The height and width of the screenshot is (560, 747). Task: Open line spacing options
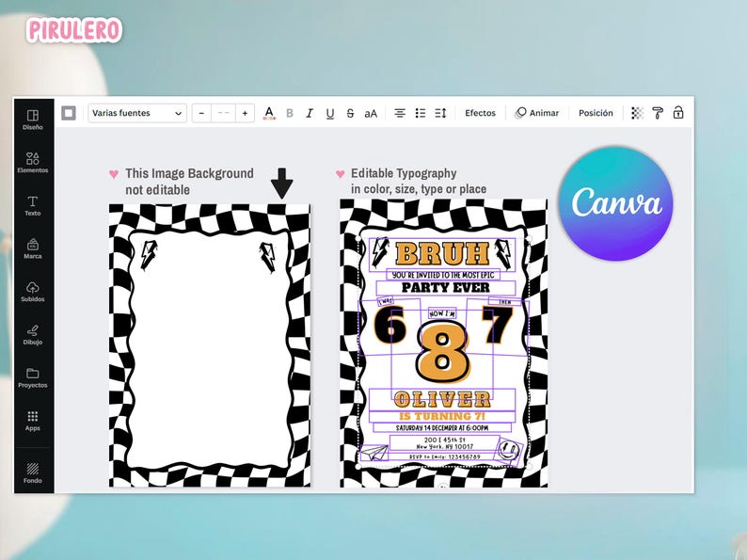(x=440, y=113)
